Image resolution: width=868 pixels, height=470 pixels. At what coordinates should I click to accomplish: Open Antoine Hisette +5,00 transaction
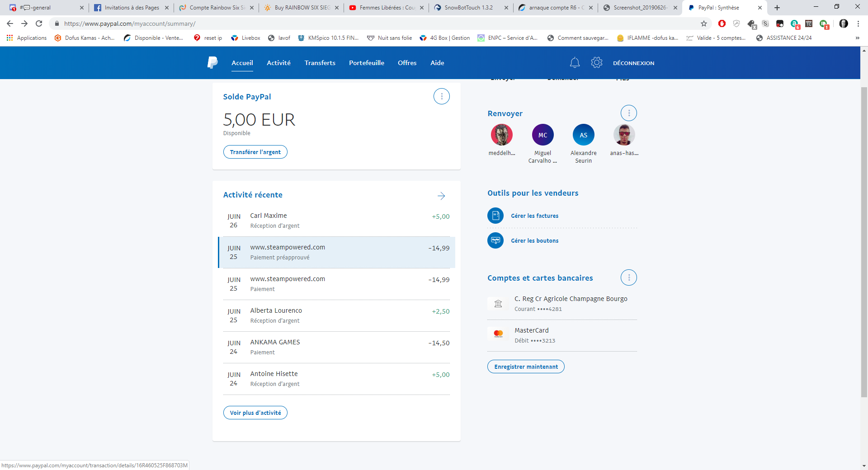336,379
